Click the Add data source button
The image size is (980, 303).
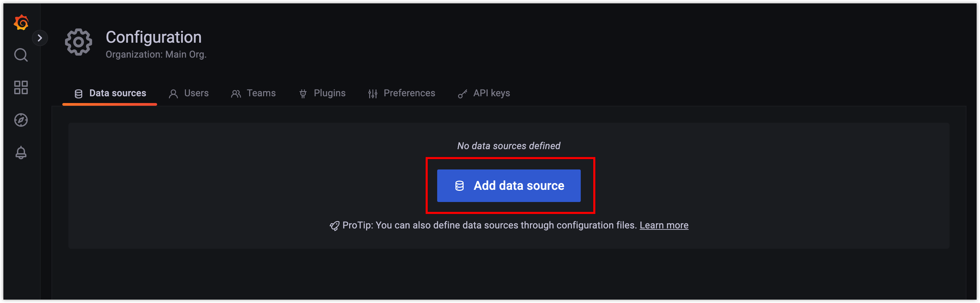(509, 186)
